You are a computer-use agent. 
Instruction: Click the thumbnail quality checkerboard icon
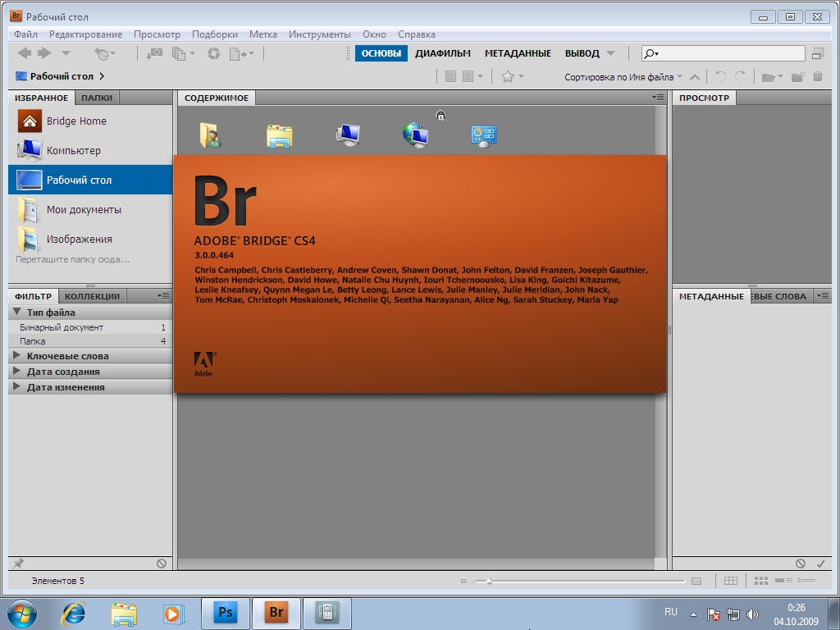tap(450, 76)
